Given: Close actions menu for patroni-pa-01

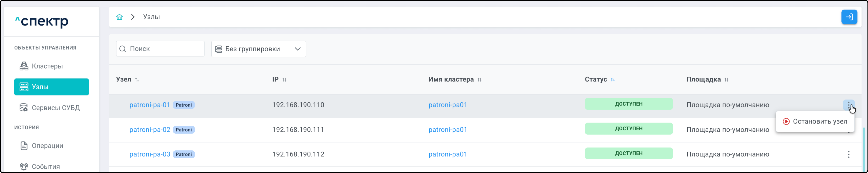Looking at the screenshot, I should click(x=848, y=105).
